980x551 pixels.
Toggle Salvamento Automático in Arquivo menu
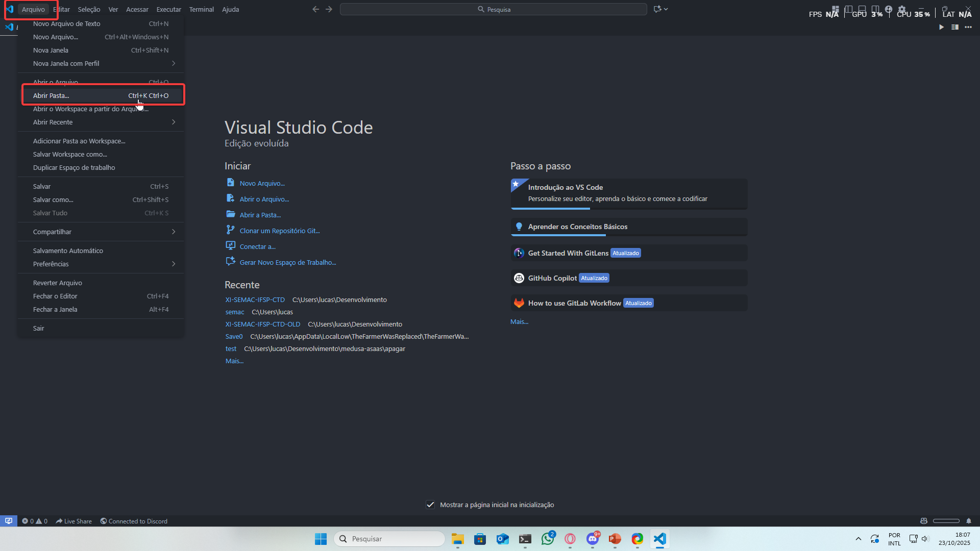(68, 251)
